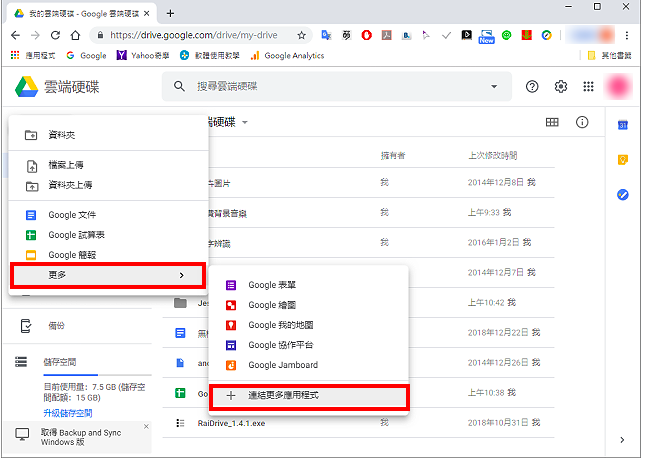Open Google Analytics bookmark
655x463 pixels.
[x=287, y=56]
